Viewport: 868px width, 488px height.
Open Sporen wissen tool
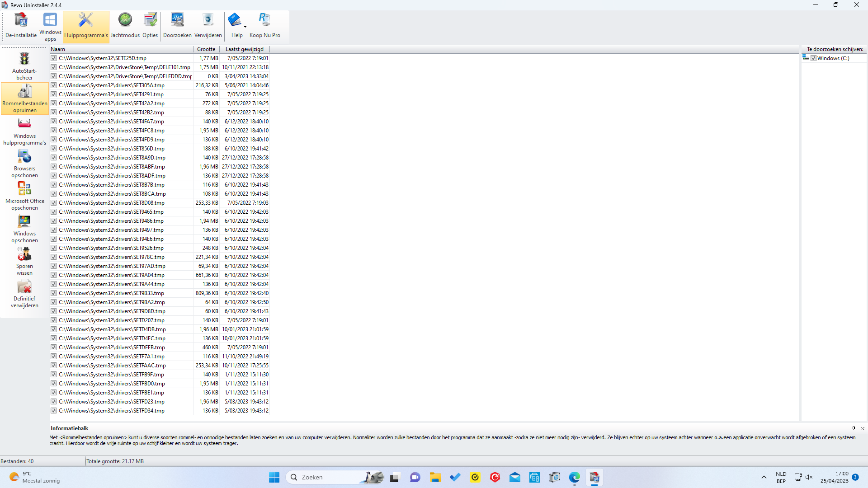pos(24,261)
